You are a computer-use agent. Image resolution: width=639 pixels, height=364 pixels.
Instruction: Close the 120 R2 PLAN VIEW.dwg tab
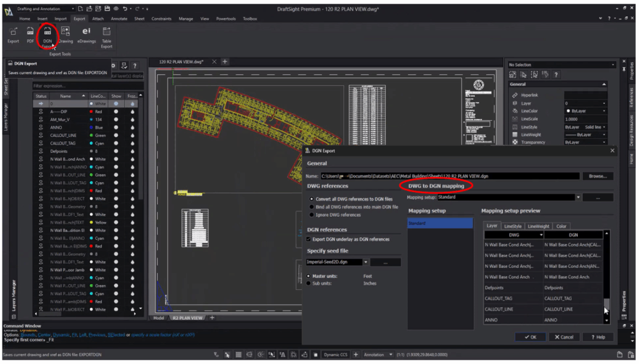pos(215,62)
